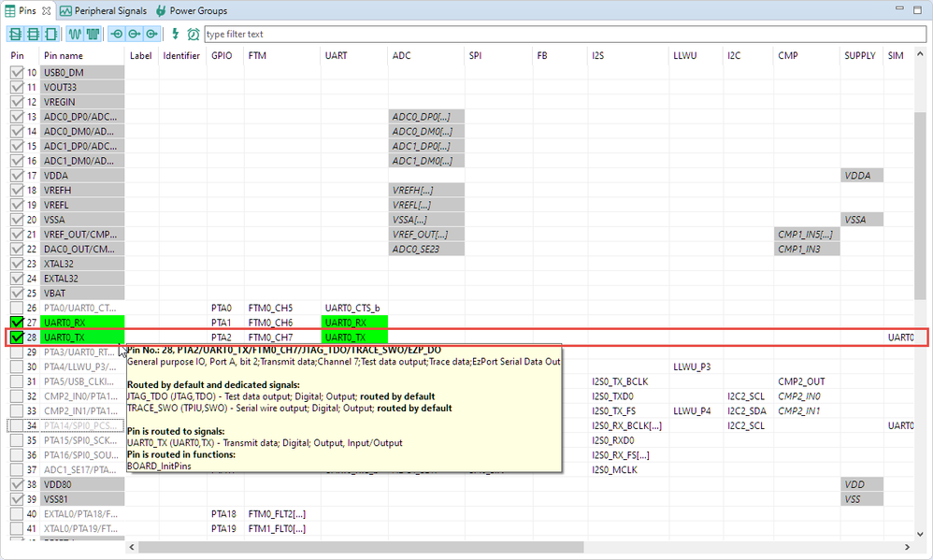Switch to the Peripheral Signals tab

click(x=103, y=10)
